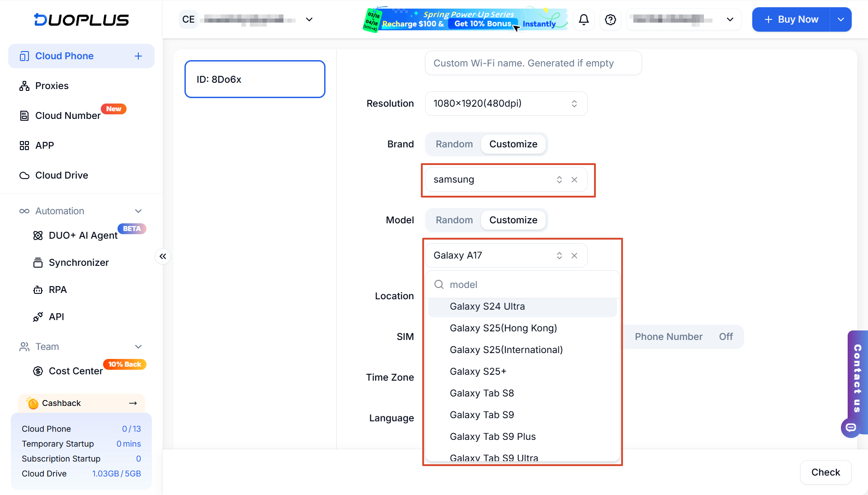Choose Galaxy Tab S8 from list

point(522,393)
